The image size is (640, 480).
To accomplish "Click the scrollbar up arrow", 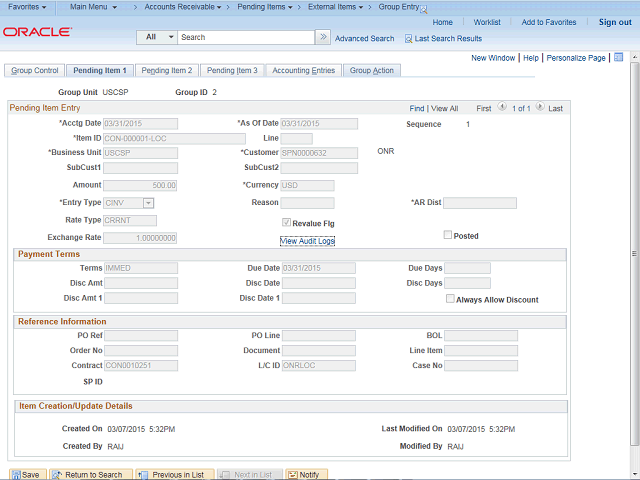I will (x=634, y=56).
